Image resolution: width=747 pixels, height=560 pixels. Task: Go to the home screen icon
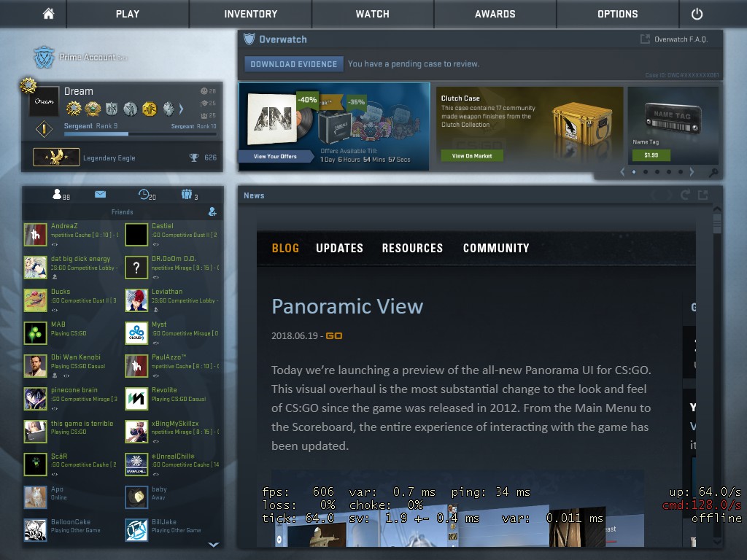tap(48, 14)
